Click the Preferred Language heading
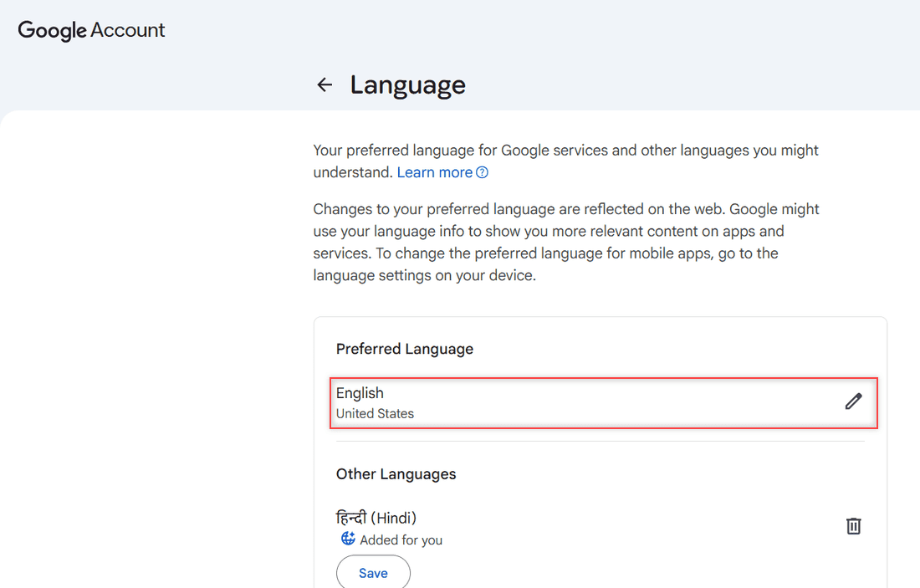The width and height of the screenshot is (920, 588). pos(405,349)
